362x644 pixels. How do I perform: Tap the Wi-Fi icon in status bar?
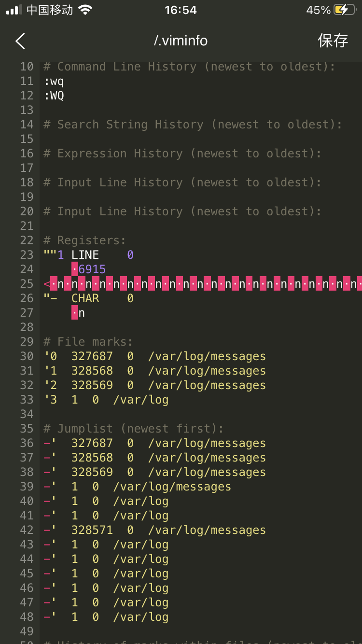(x=85, y=10)
